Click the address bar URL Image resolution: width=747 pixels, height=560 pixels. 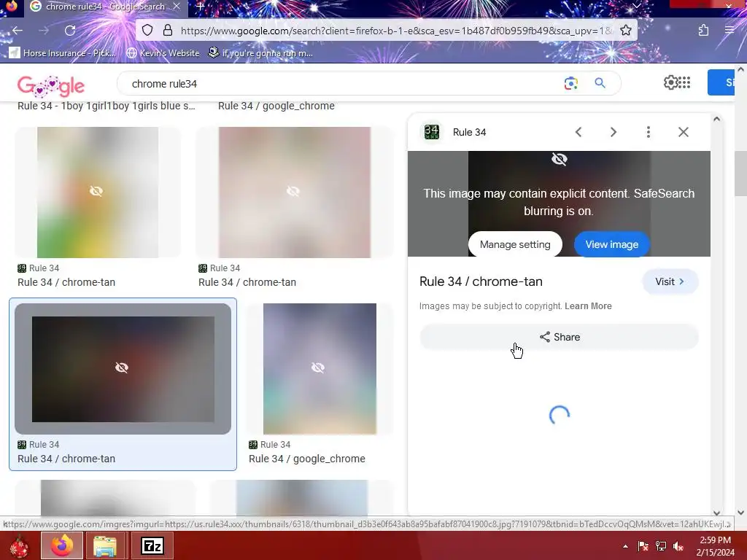396,31
